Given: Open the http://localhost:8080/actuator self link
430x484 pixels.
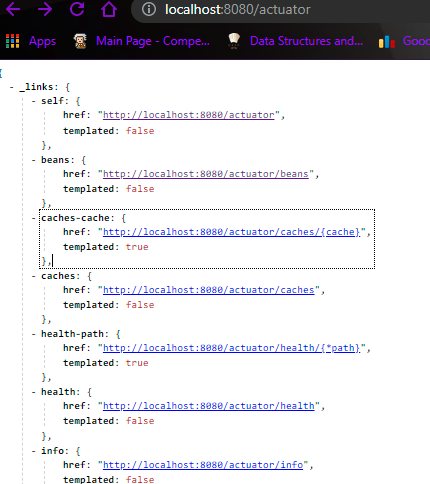Looking at the screenshot, I should pos(189,115).
